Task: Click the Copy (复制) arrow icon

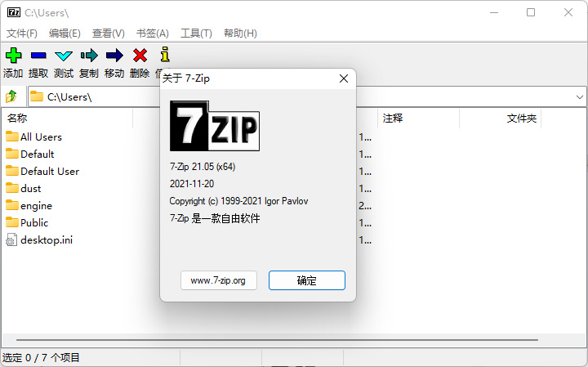Action: coord(89,56)
